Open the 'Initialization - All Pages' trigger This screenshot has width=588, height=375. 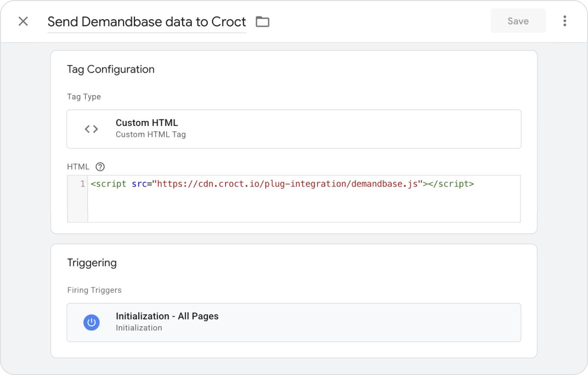pyautogui.click(x=294, y=322)
